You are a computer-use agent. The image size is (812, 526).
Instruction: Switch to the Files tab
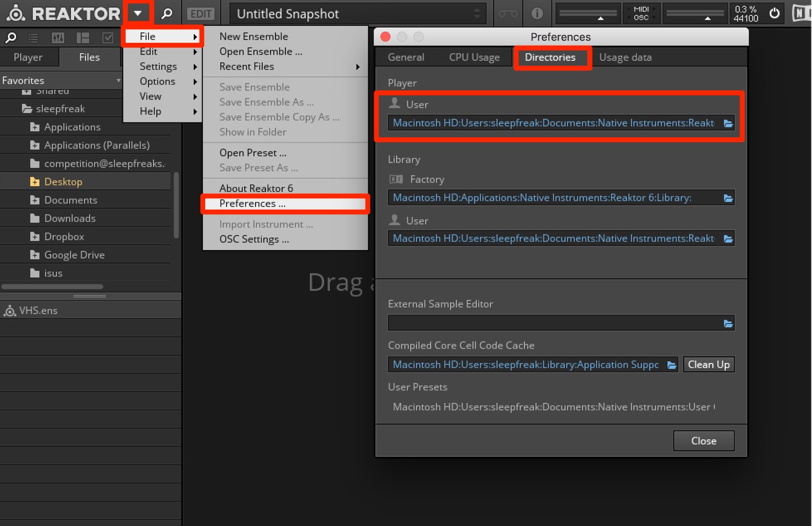[89, 57]
